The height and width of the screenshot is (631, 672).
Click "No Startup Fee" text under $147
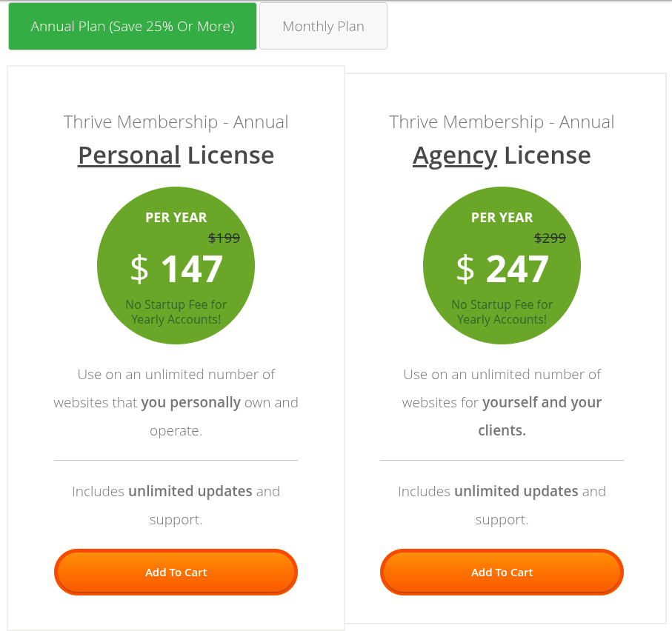pyautogui.click(x=176, y=305)
